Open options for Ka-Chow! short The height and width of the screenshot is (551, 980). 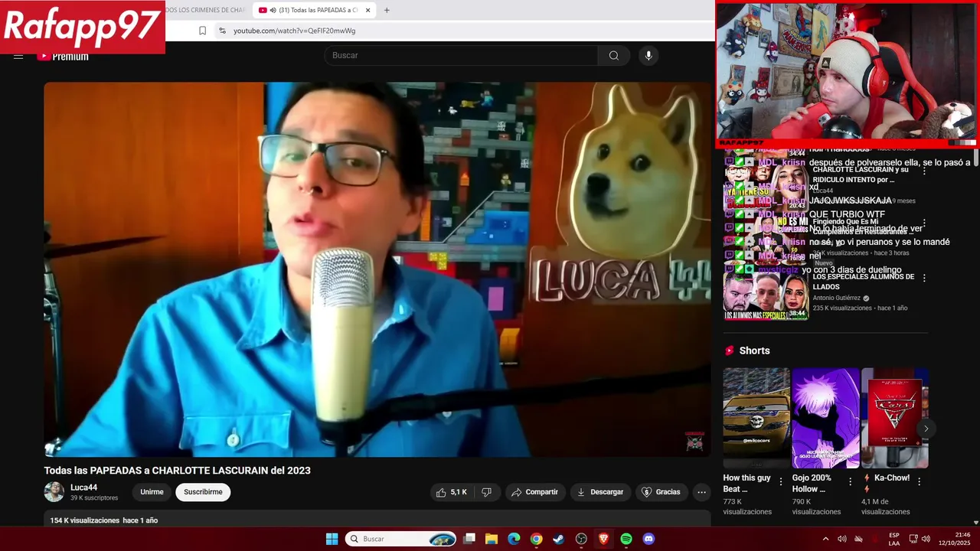click(919, 481)
